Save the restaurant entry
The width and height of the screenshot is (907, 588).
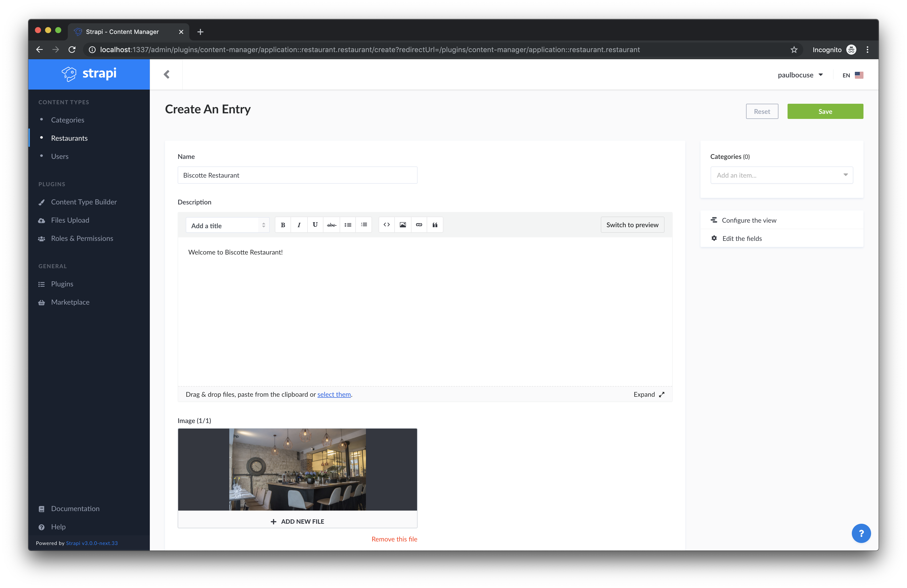tap(825, 112)
